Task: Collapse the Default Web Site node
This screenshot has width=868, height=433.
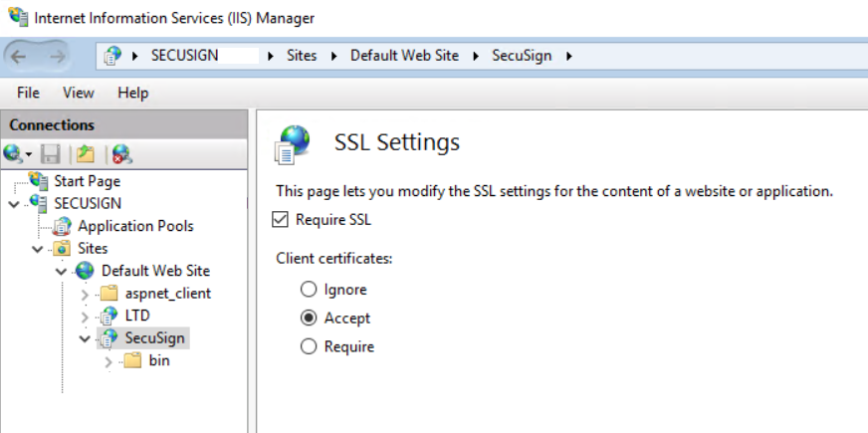Action: point(61,272)
